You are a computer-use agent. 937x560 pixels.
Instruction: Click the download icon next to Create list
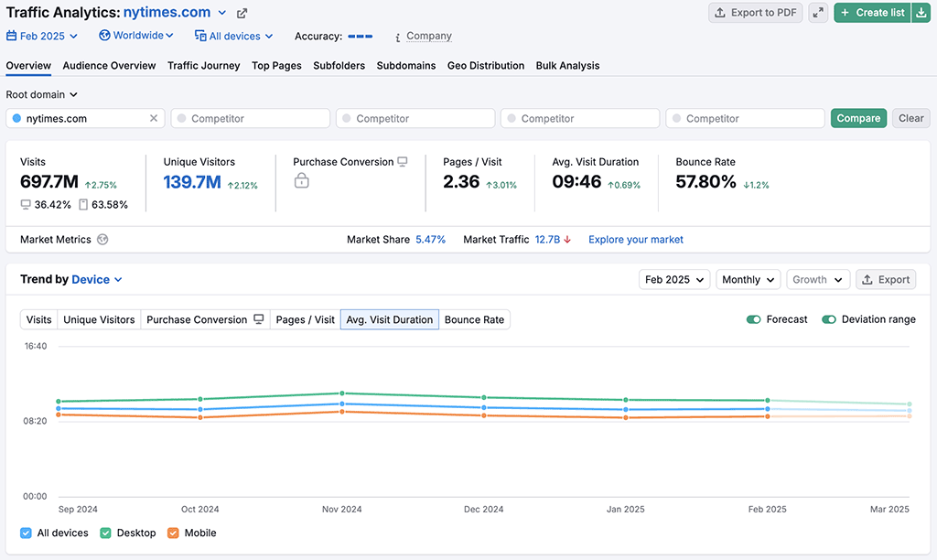coord(921,13)
